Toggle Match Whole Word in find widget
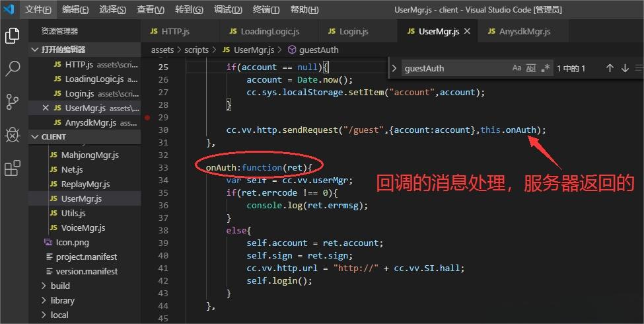 [531, 68]
